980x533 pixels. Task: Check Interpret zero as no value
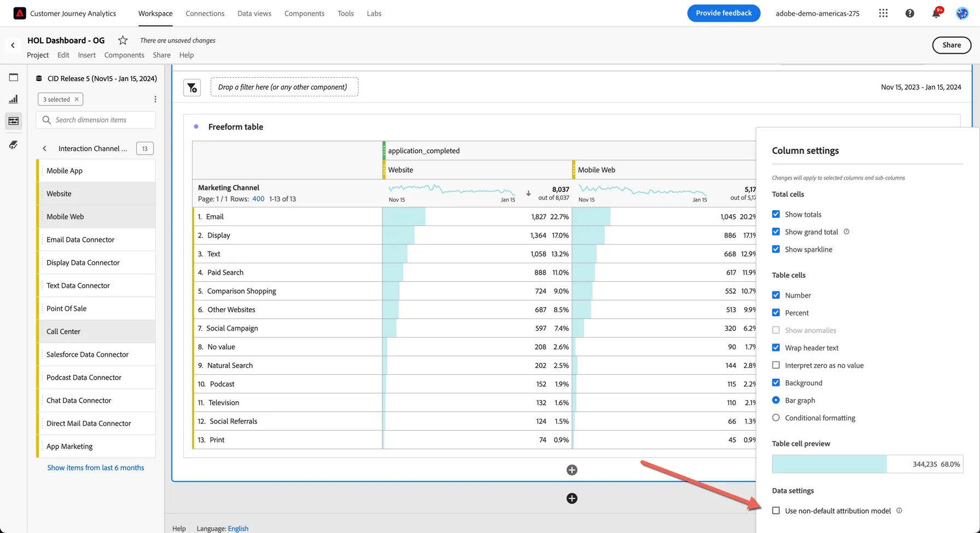[776, 365]
